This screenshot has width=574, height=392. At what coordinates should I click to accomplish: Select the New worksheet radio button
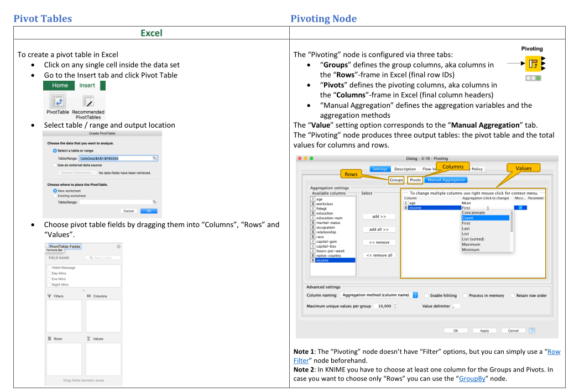coord(55,191)
